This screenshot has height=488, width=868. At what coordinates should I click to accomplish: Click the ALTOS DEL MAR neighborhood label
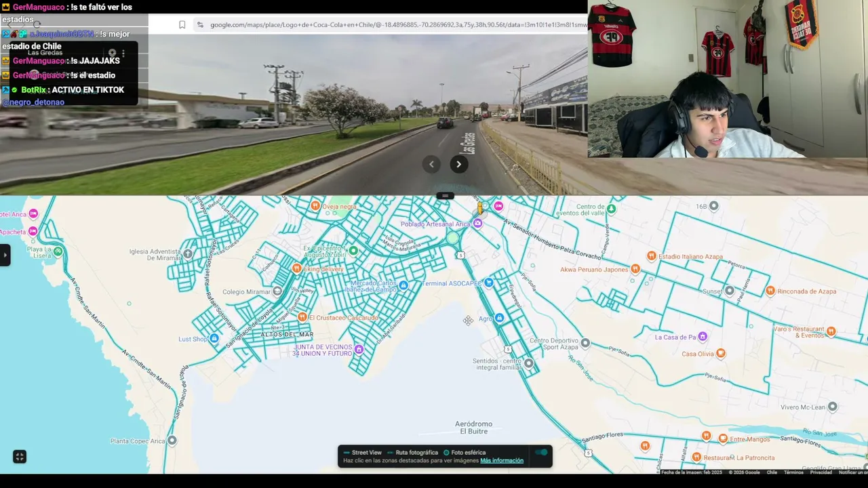coord(287,335)
